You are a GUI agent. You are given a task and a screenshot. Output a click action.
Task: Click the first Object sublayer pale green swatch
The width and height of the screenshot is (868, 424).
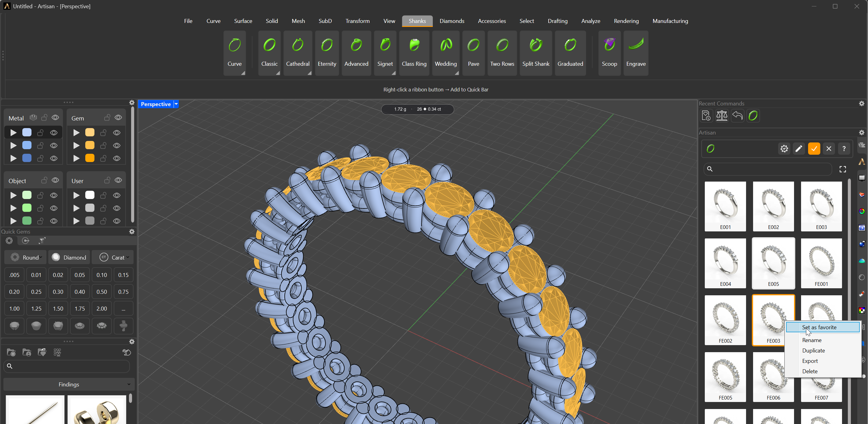[27, 195]
